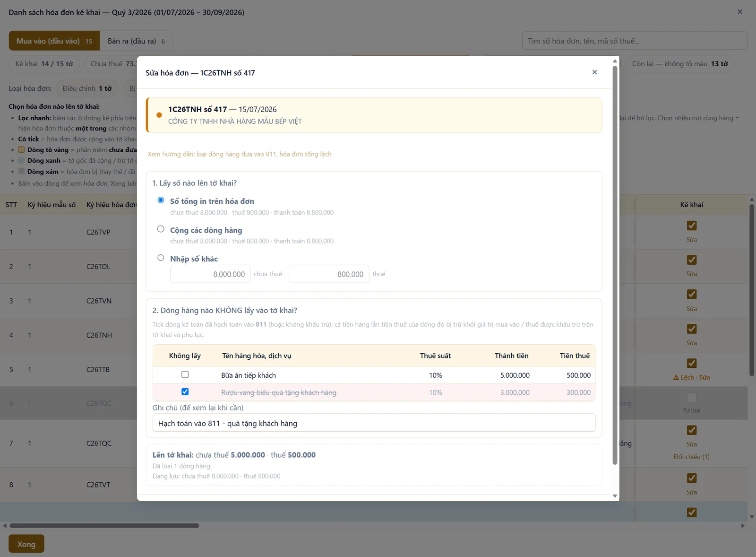756x557 pixels.
Task: Select Số tổng in trên hóa đơn option
Action: pyautogui.click(x=161, y=200)
